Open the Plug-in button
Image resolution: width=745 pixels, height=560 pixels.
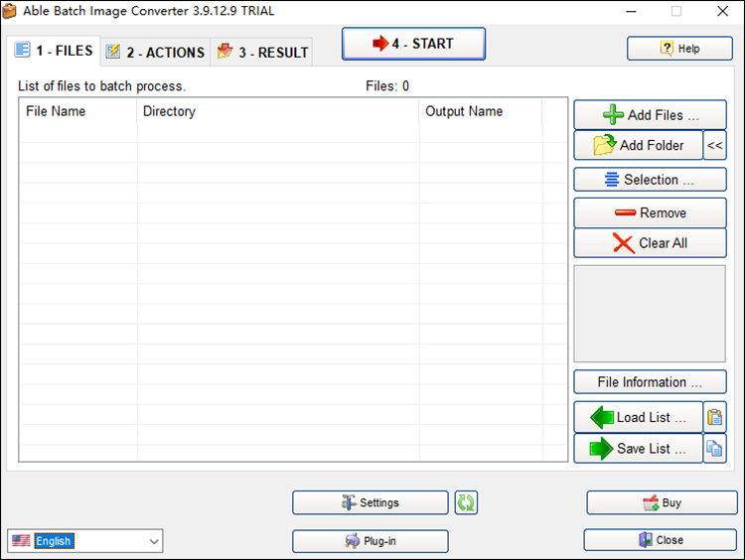click(371, 541)
